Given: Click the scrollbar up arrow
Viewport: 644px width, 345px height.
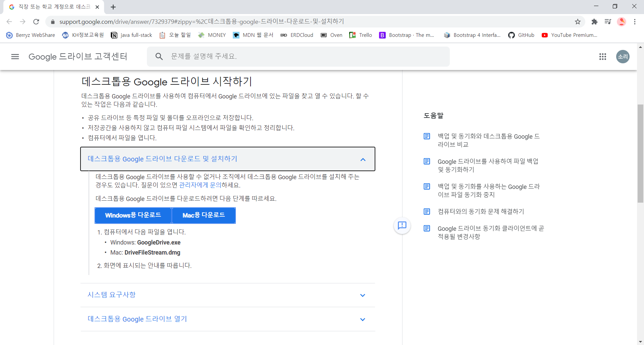Looking at the screenshot, I should [x=641, y=47].
